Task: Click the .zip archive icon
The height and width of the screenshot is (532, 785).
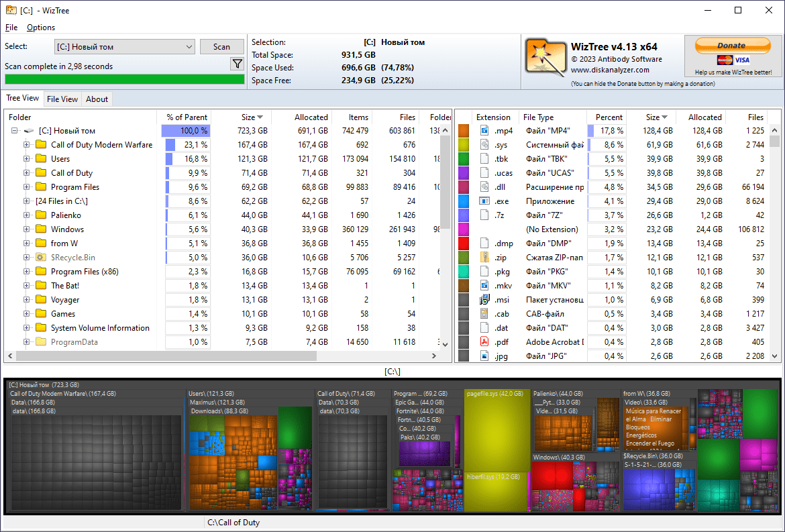Action: [x=484, y=257]
